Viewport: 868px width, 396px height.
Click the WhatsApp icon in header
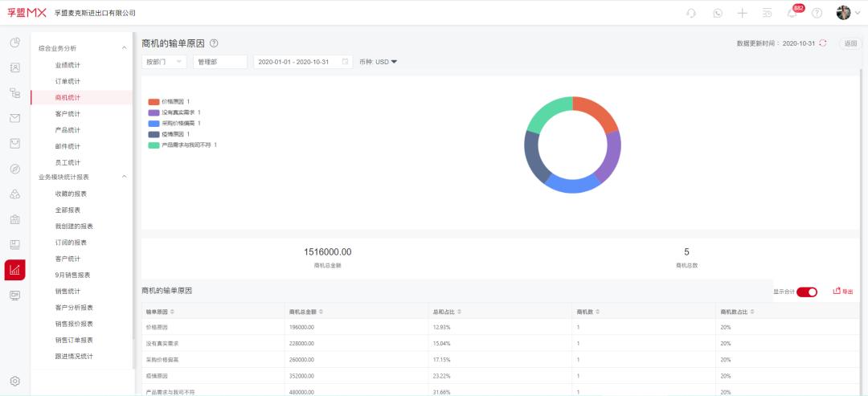(x=717, y=13)
